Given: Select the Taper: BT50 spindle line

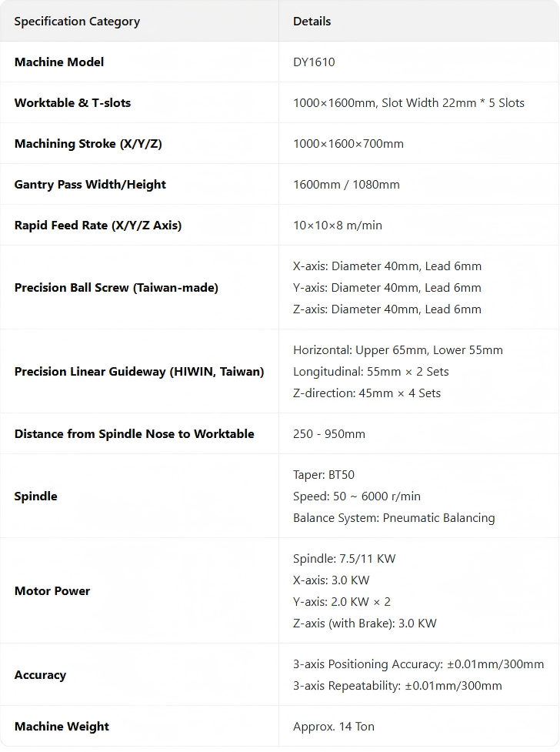Looking at the screenshot, I should tap(324, 475).
